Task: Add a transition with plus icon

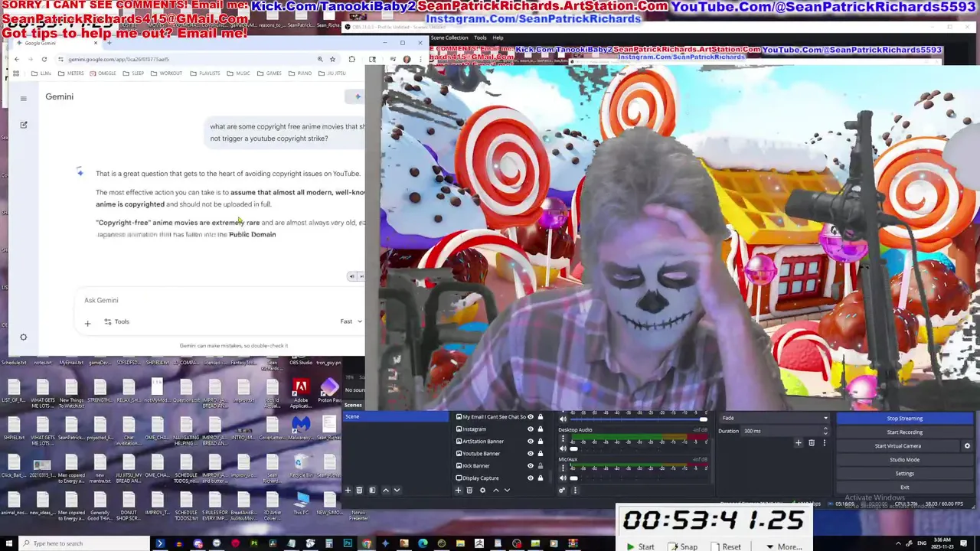Action: pos(799,443)
